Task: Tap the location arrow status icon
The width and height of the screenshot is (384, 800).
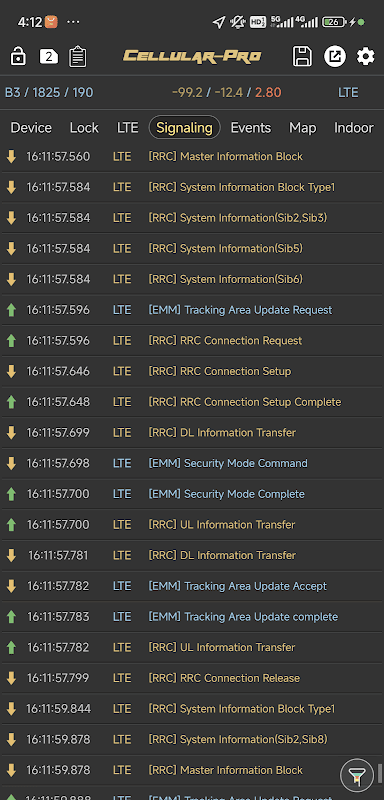Action: coord(219,22)
